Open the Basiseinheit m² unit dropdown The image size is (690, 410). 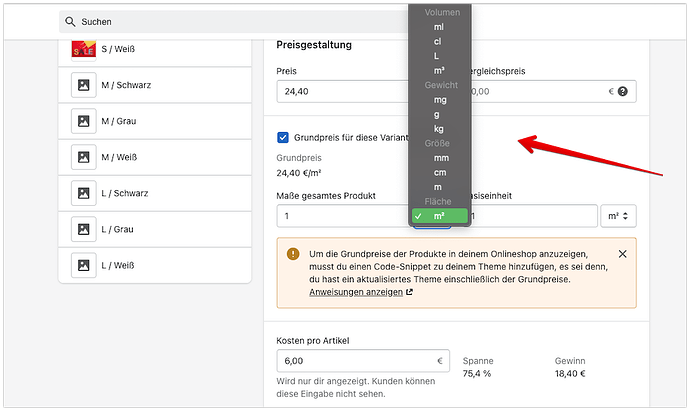tap(618, 216)
